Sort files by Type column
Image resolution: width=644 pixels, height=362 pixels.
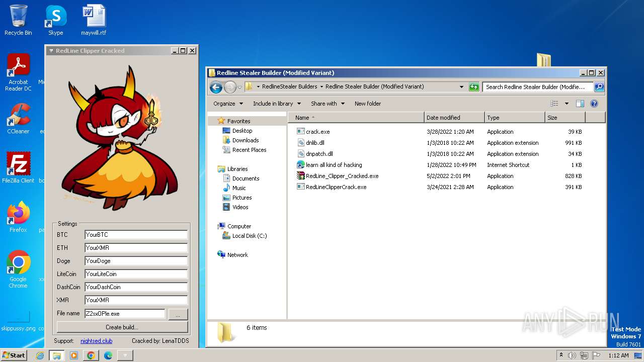click(x=515, y=118)
